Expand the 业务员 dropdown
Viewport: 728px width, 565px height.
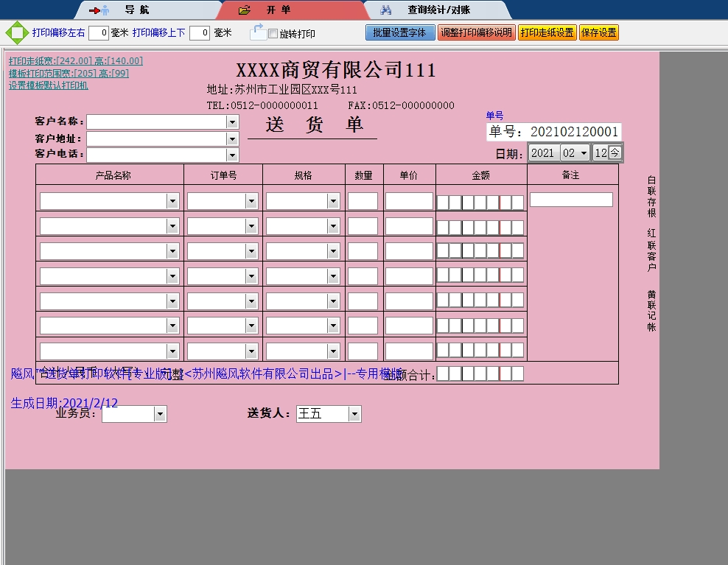point(160,415)
